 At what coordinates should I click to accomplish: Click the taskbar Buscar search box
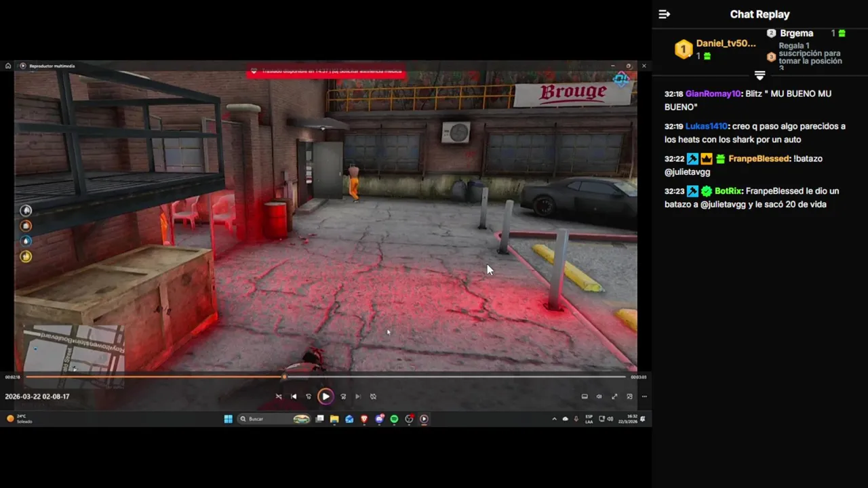[x=275, y=419]
